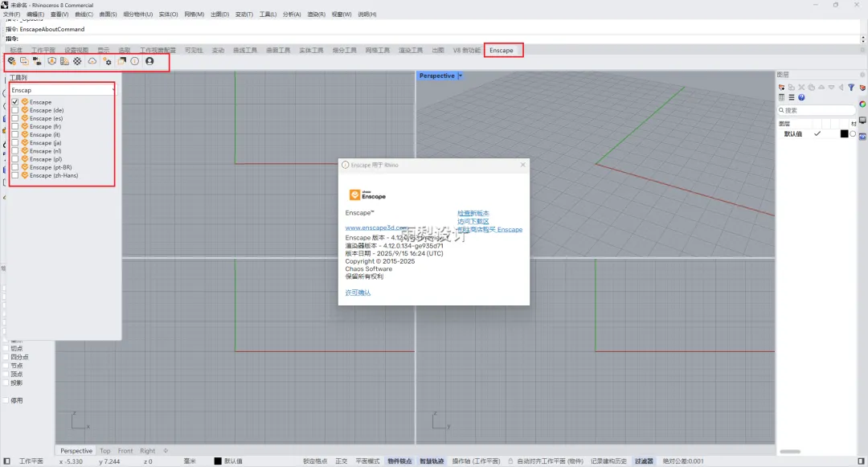The image size is (868, 467).
Task: Expand the Perspective viewport title menu arrow
Action: point(460,76)
